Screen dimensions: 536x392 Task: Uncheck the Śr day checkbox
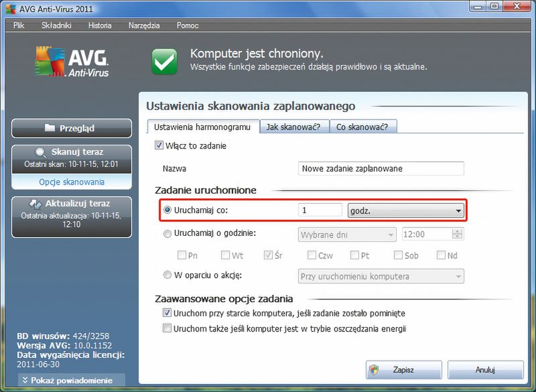pos(268,255)
